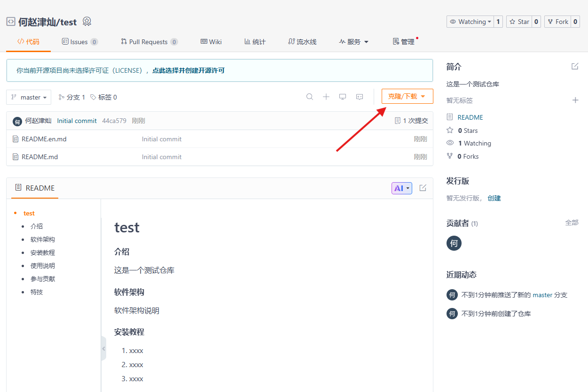Open the 统计 tab
The height and width of the screenshot is (392, 588).
[x=255, y=42]
